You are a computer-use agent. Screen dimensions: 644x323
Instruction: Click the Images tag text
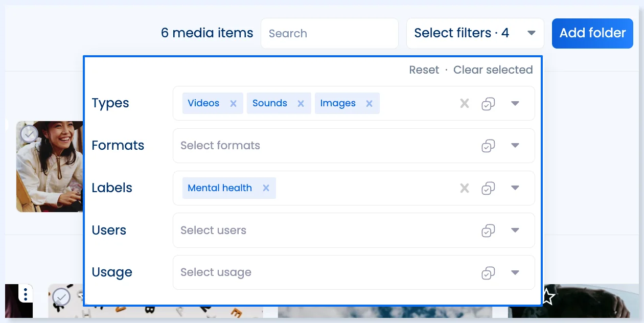pyautogui.click(x=338, y=103)
